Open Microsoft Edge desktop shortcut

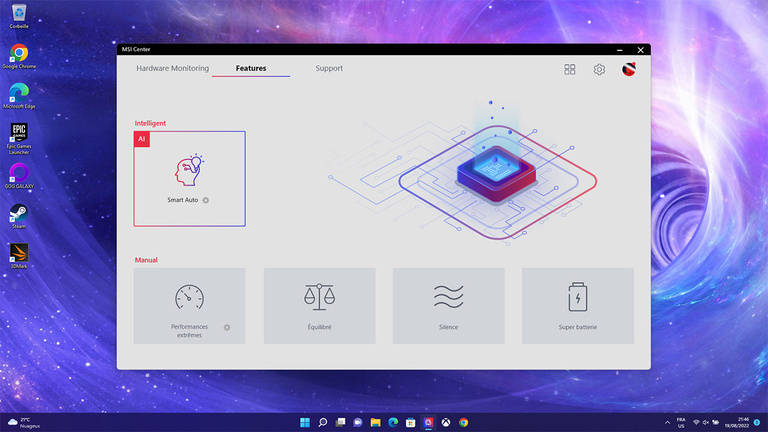pos(19,96)
